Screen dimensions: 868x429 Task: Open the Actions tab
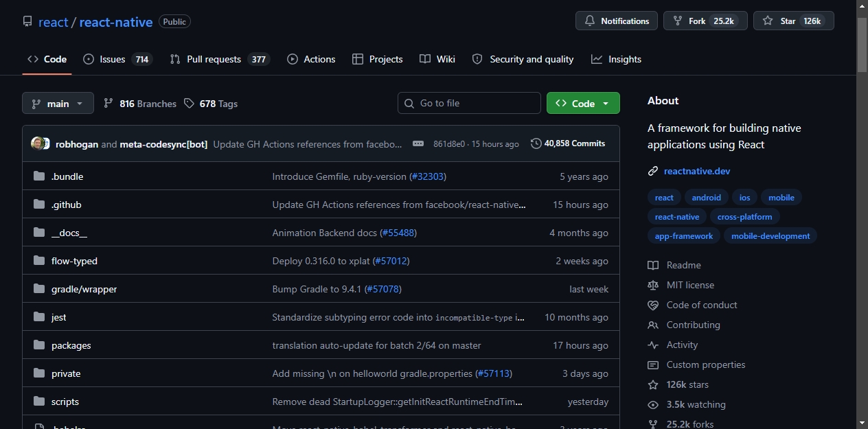[311, 59]
